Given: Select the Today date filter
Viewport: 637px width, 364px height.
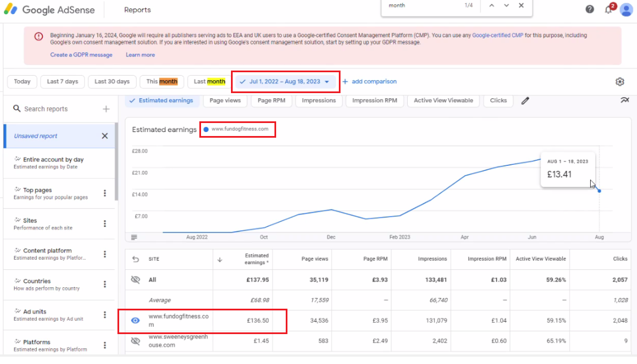Looking at the screenshot, I should (x=22, y=82).
